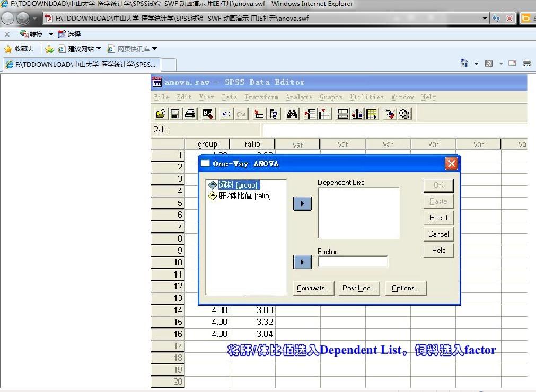Viewport: 536px width, 392px height.
Task: Click the Weight Cases scale icon
Action: point(357,114)
